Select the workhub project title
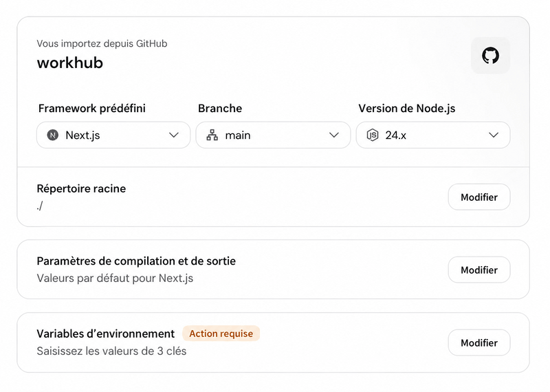This screenshot has width=550, height=392. tap(70, 63)
